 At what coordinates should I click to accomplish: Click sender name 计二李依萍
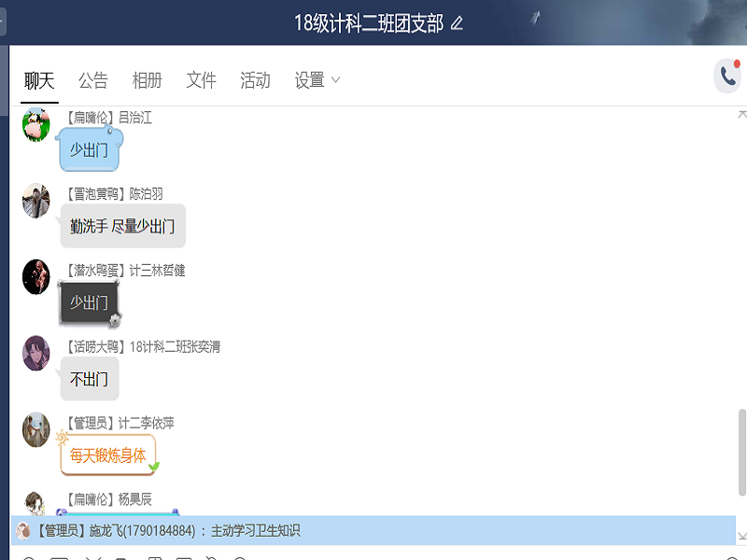click(146, 423)
